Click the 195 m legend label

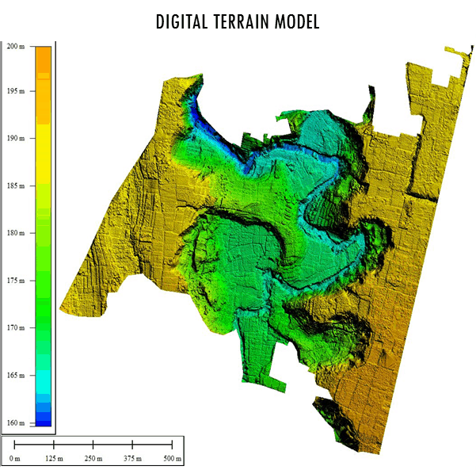[16, 91]
